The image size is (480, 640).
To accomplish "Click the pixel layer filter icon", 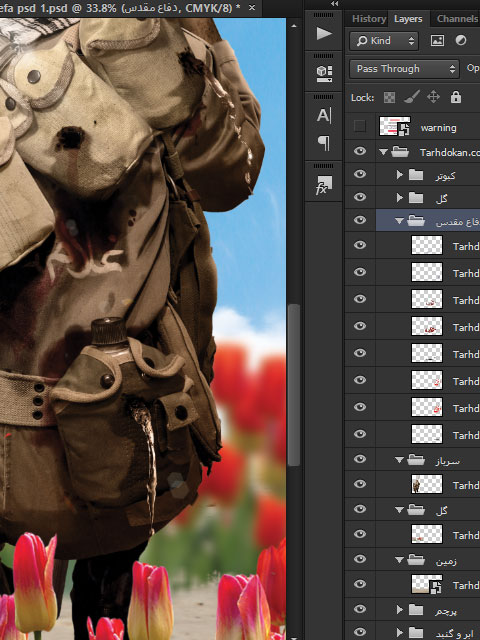I will pos(437,41).
